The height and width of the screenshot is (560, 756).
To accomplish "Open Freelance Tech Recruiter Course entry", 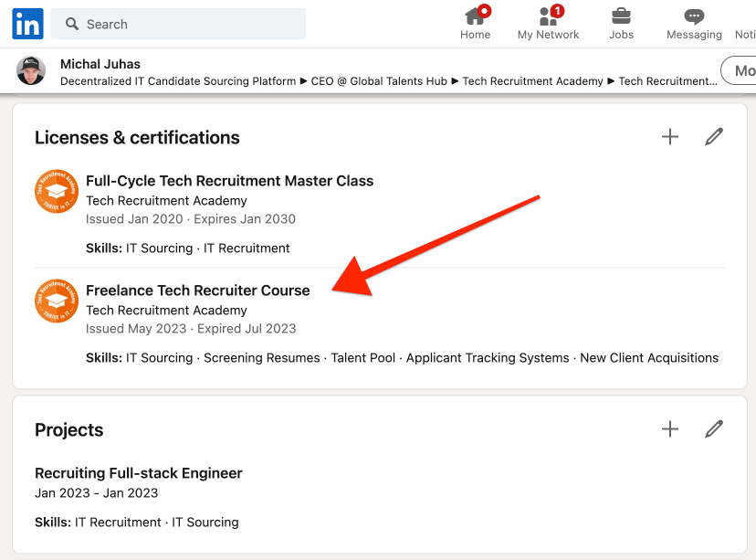I will point(198,291).
